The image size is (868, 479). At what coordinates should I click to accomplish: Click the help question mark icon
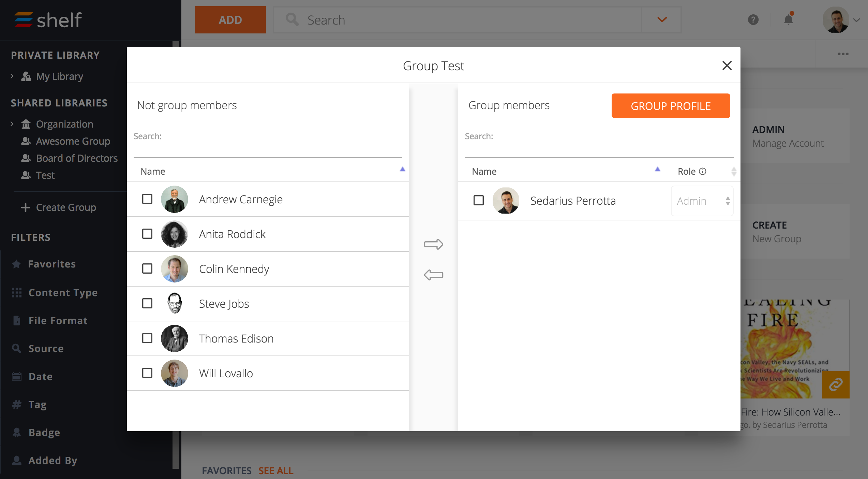pos(753,20)
